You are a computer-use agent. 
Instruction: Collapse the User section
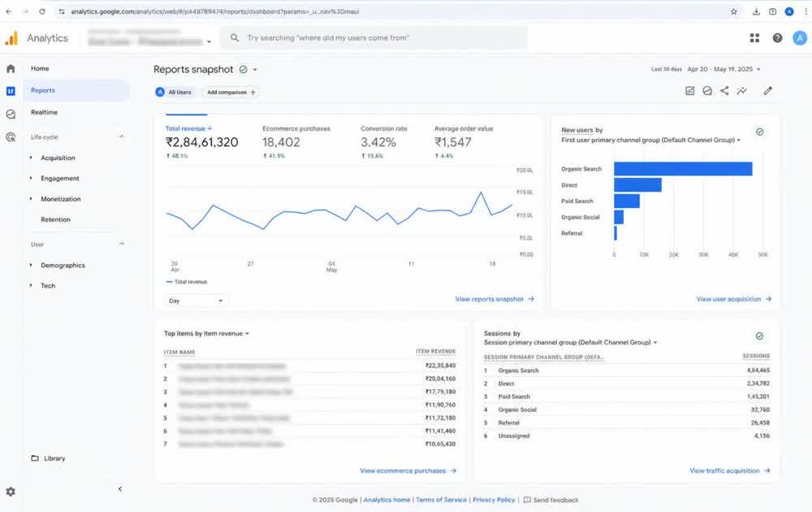coord(122,244)
